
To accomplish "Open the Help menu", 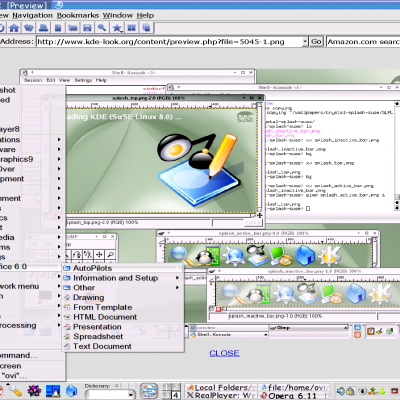I will (x=145, y=15).
